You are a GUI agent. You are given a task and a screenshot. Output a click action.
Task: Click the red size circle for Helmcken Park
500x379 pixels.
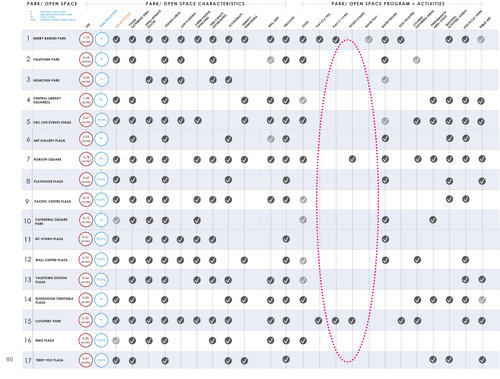(x=86, y=80)
